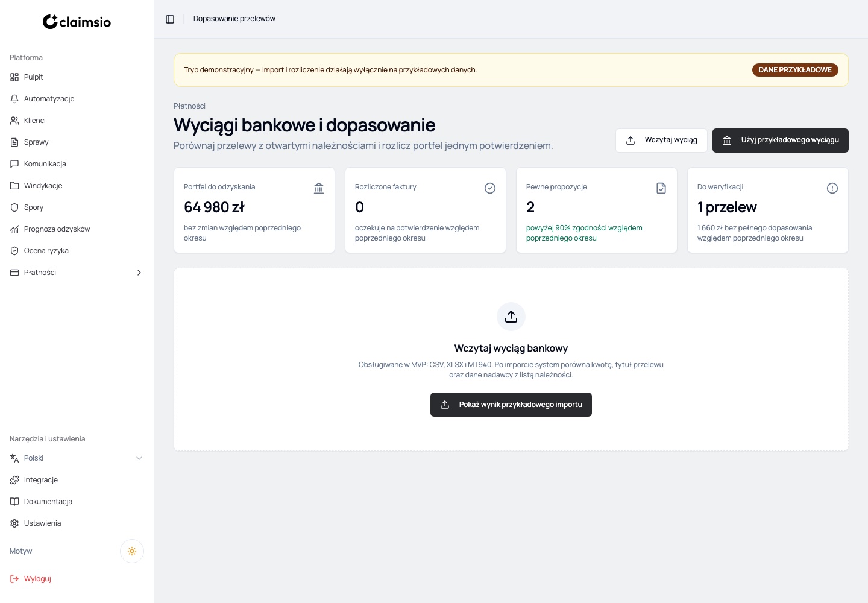Open Prognoza odzysków item
This screenshot has width=868, height=603.
click(77, 229)
